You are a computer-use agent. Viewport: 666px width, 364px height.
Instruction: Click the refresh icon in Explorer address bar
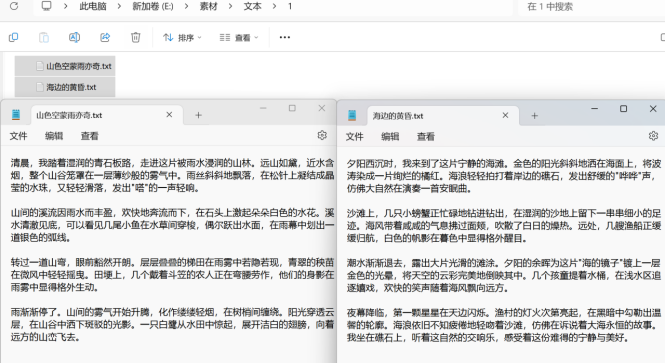(x=14, y=6)
